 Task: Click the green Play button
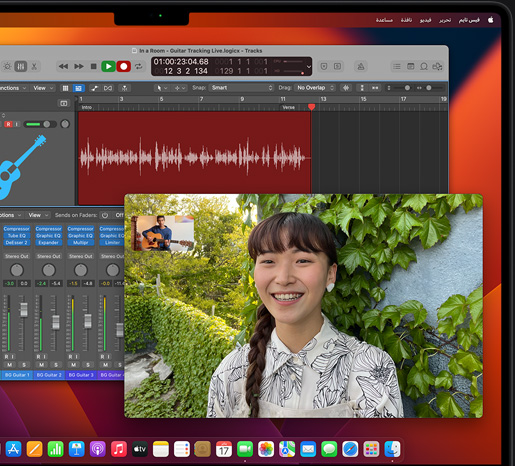[x=108, y=66]
